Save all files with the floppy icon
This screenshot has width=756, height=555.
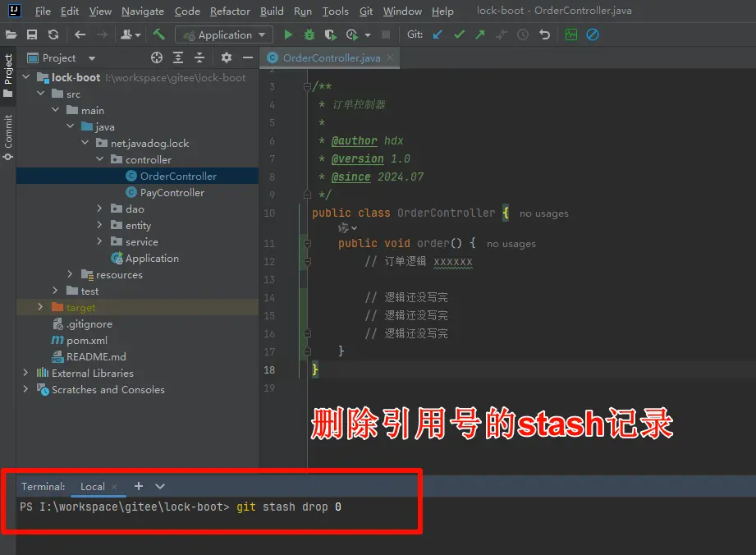point(32,34)
